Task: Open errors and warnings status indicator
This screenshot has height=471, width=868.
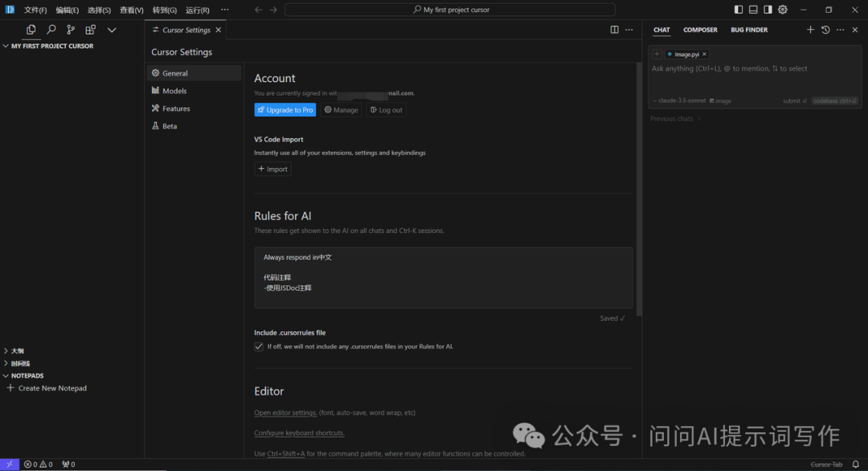Action: click(x=39, y=465)
